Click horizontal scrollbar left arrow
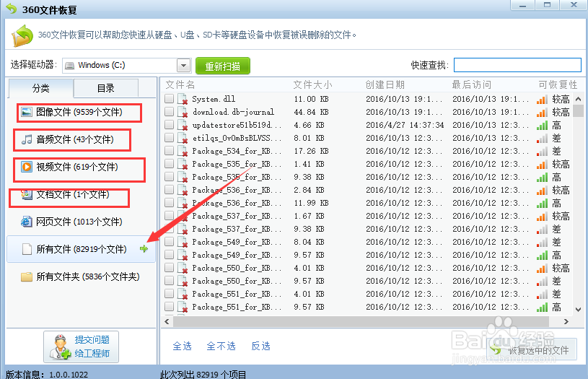Screen dimensions: 588x379 click(x=167, y=321)
